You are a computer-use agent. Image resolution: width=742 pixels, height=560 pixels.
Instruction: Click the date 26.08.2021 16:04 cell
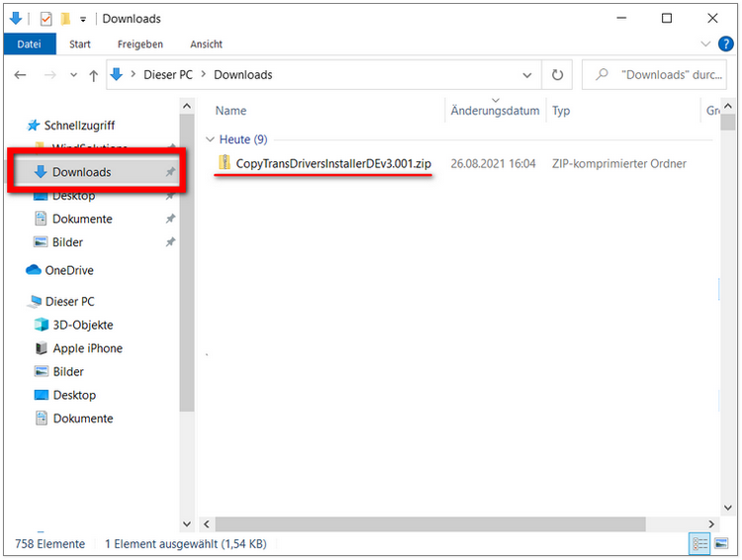(493, 164)
